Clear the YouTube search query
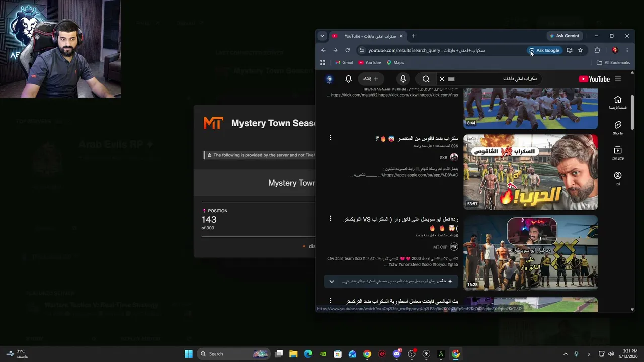This screenshot has height=362, width=644. (442, 79)
